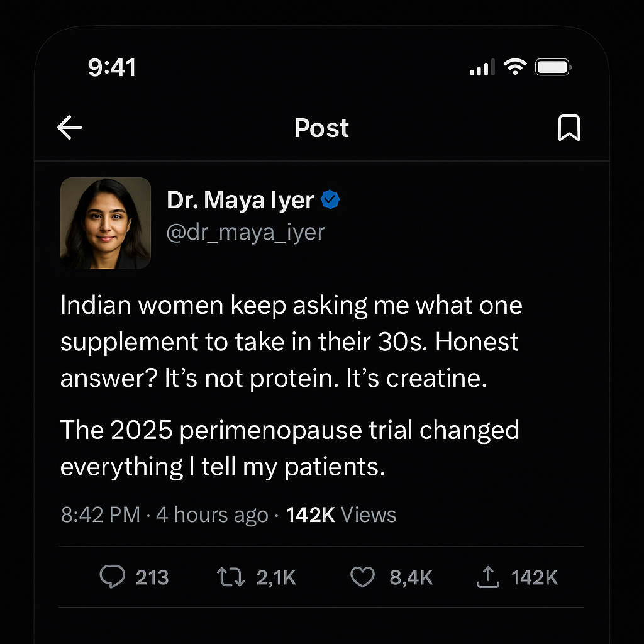Select the 2025 perimenopause trial paragraph
Image resolution: width=644 pixels, height=644 pixels.
(x=290, y=448)
